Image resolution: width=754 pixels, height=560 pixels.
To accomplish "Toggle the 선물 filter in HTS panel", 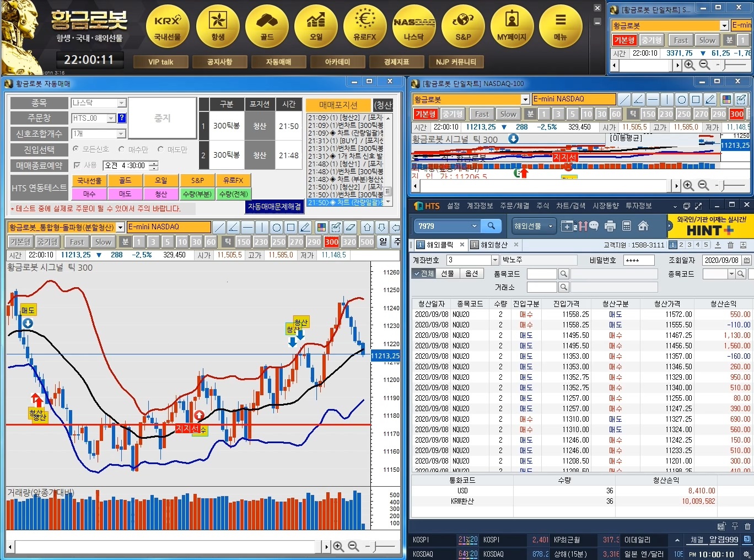I will point(448,273).
